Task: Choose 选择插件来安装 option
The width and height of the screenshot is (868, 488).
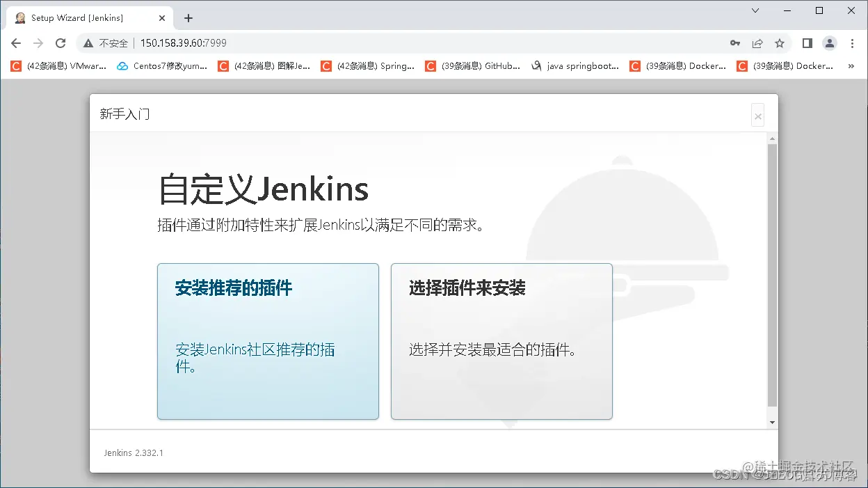Action: [x=501, y=341]
